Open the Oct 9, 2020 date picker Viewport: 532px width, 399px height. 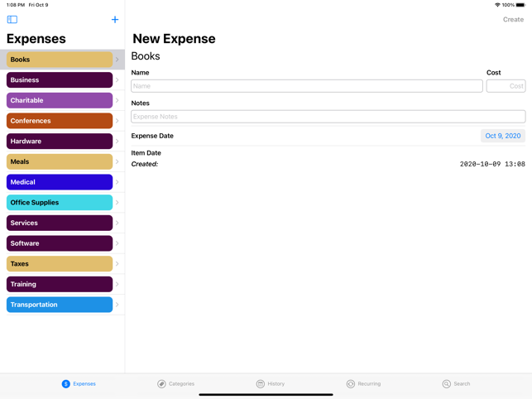click(503, 136)
